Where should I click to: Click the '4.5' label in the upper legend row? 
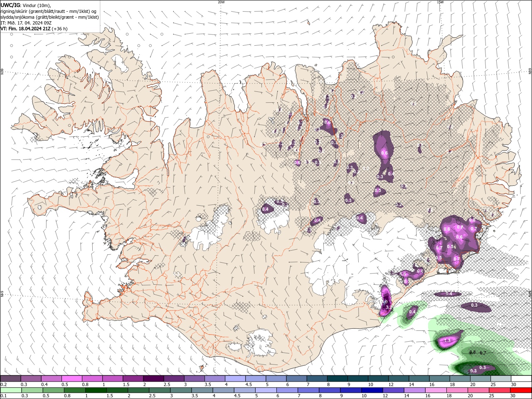tap(249, 384)
